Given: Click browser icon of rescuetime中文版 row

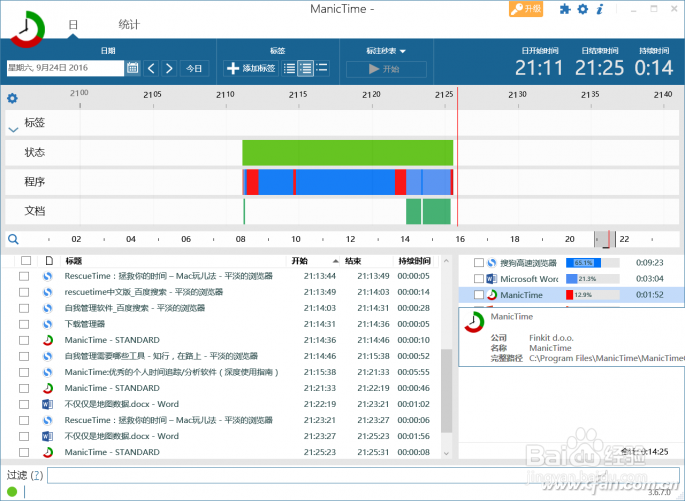Looking at the screenshot, I should click(x=47, y=292).
